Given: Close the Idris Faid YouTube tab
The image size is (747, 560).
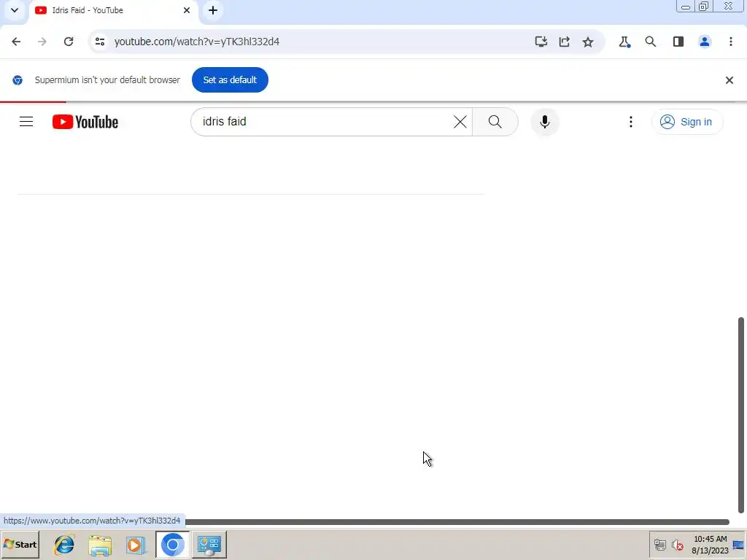Looking at the screenshot, I should click(x=187, y=10).
